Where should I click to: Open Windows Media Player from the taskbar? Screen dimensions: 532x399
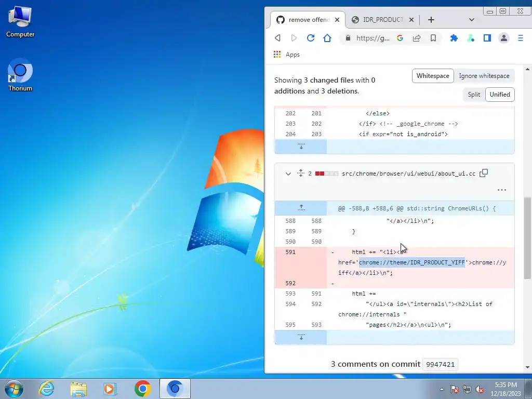point(110,389)
